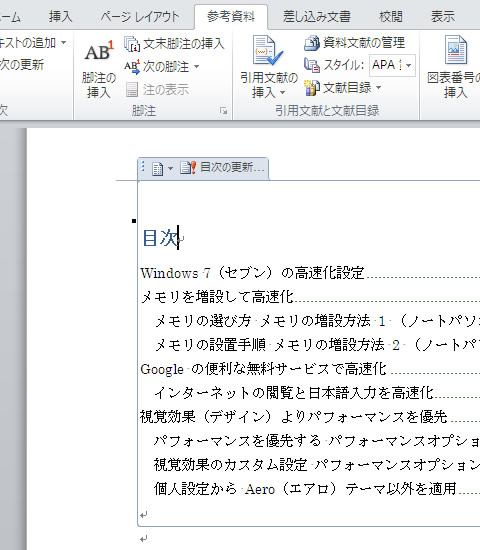The image size is (480, 550).
Task: Click the 資料文献の管理 manage sources icon
Action: pyautogui.click(x=312, y=43)
